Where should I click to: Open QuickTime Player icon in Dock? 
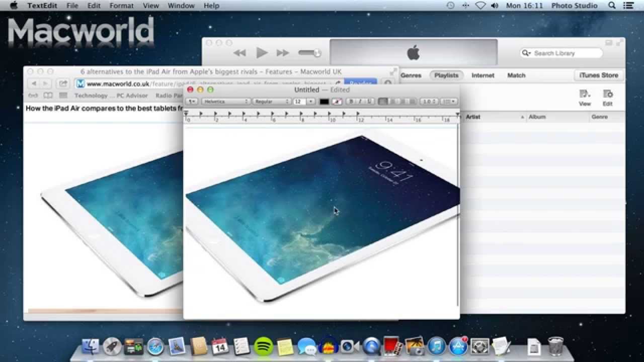click(x=372, y=346)
